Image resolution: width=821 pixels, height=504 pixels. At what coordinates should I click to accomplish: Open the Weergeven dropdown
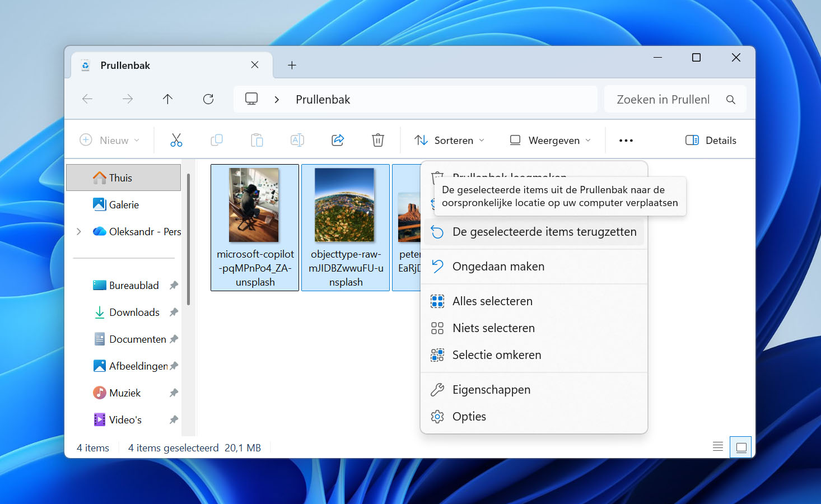[x=550, y=140]
